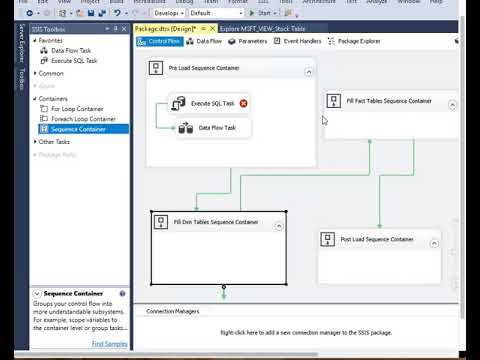Pin the Package.dtsx document tab
480x360 pixels.
pos(203,29)
